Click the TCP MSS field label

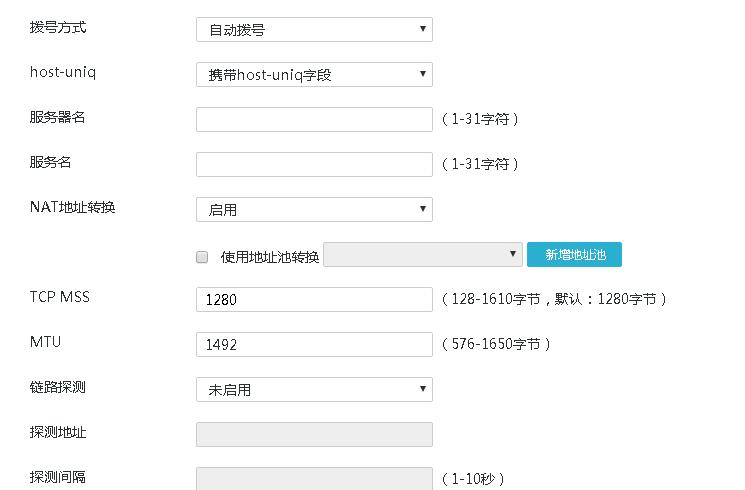pyautogui.click(x=60, y=297)
